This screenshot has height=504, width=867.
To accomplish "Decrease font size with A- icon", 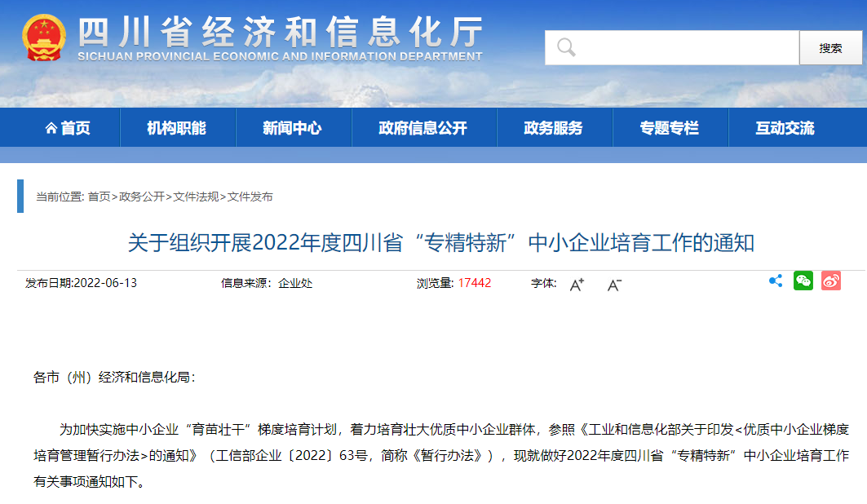I will [614, 284].
